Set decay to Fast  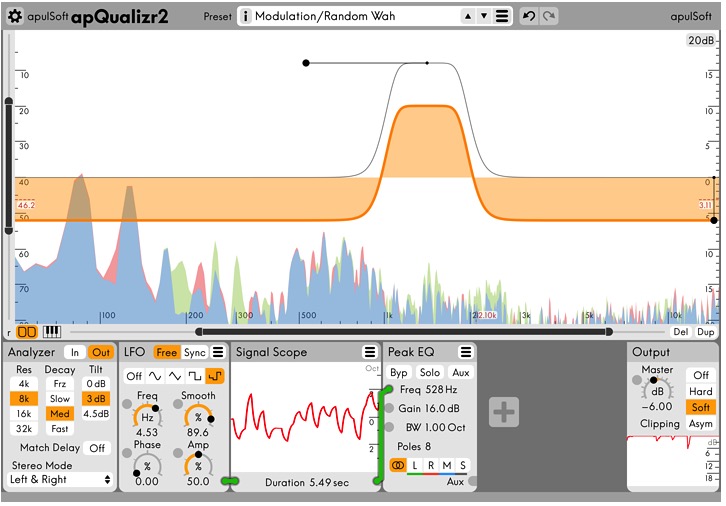[60, 429]
